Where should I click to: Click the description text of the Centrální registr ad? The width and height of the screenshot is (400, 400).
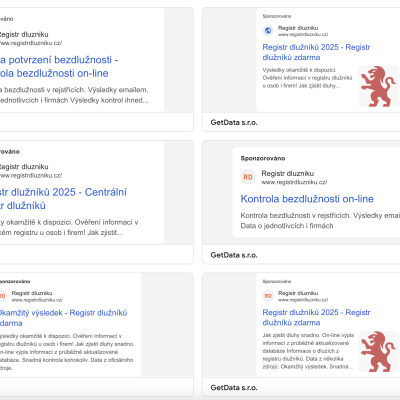pos(69,227)
